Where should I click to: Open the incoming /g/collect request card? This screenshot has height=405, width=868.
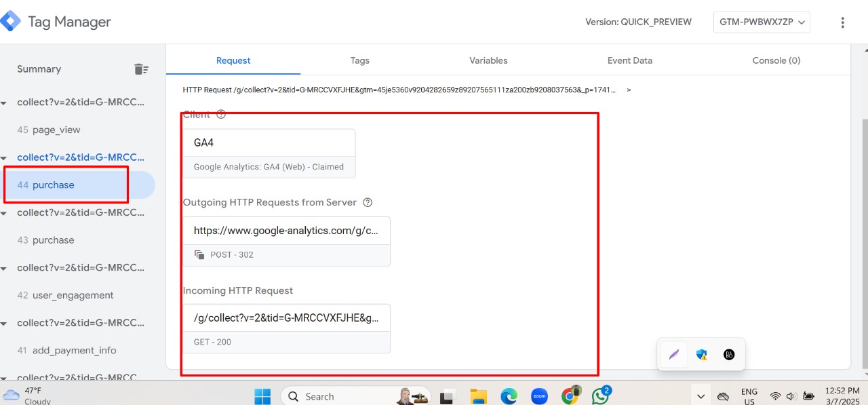(x=286, y=328)
